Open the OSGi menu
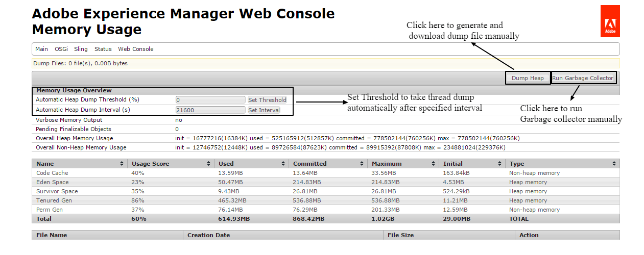 coord(61,49)
